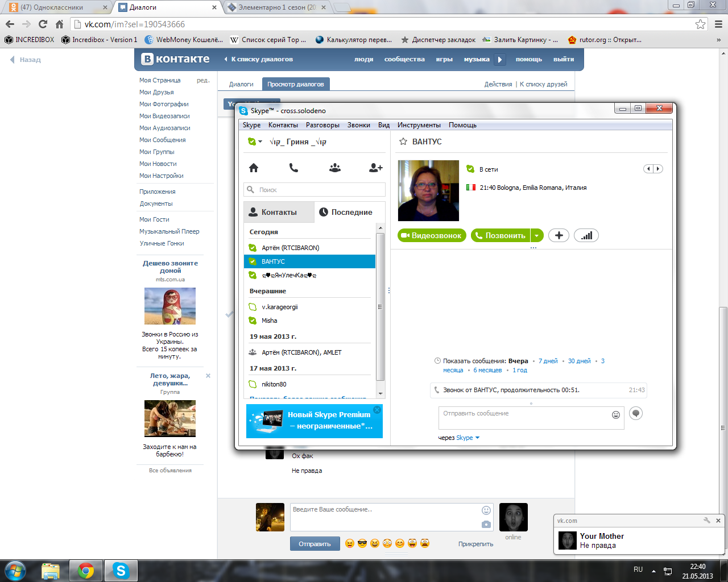
Task: Open Skype menu in Skype window
Action: [251, 125]
